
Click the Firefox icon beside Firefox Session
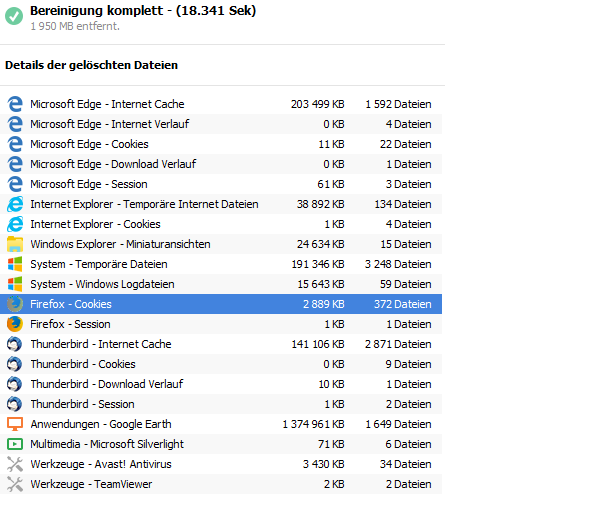pyautogui.click(x=15, y=324)
